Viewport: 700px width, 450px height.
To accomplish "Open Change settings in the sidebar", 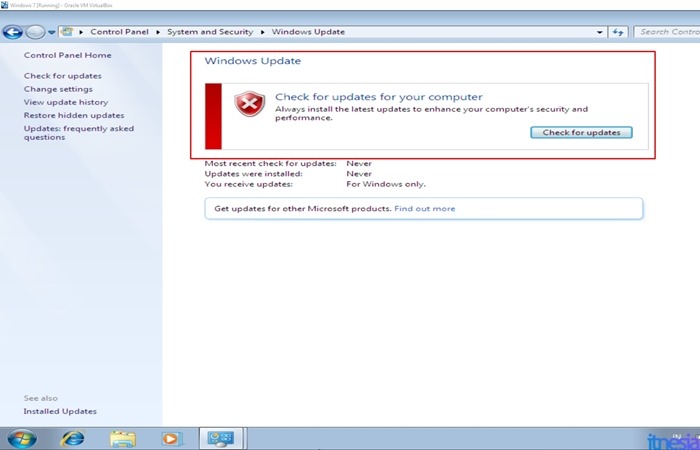I will (59, 89).
